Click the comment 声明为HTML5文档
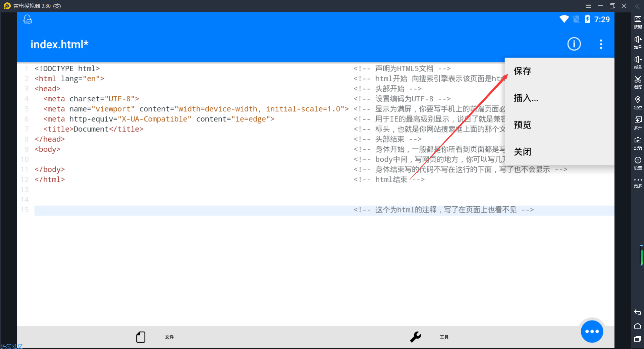This screenshot has height=349, width=644. pyautogui.click(x=402, y=68)
